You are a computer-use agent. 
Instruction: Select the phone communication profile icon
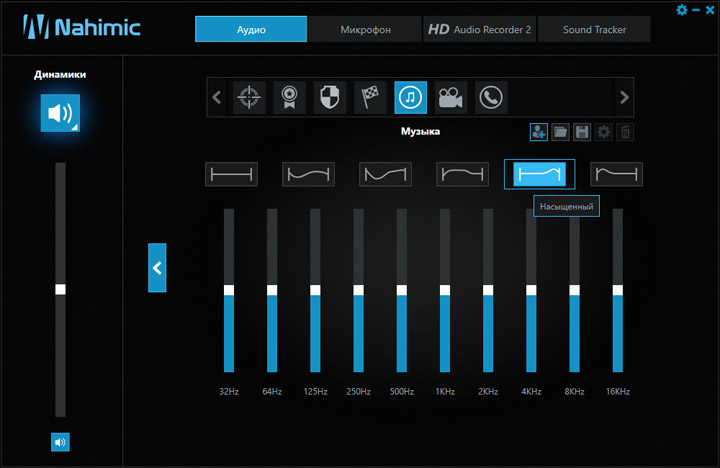pyautogui.click(x=491, y=97)
